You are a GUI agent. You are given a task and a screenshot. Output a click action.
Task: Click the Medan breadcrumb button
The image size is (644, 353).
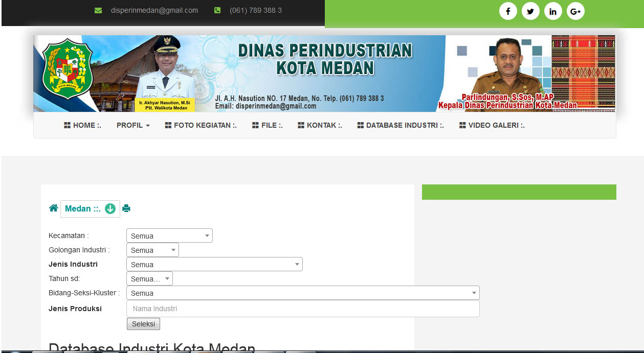tap(82, 209)
